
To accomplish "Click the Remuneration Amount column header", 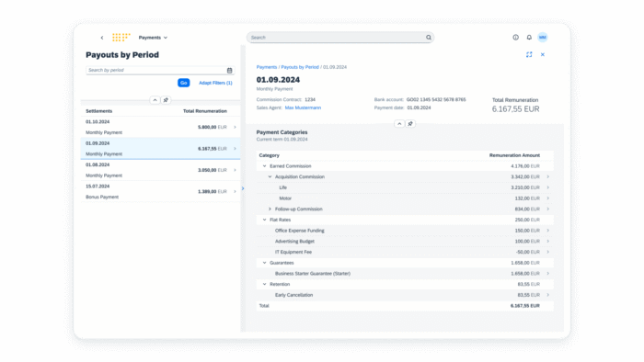I will tap(514, 155).
